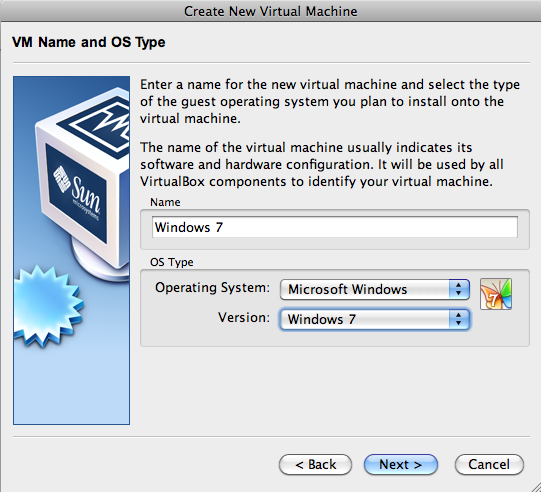Click the Back button

tap(315, 464)
